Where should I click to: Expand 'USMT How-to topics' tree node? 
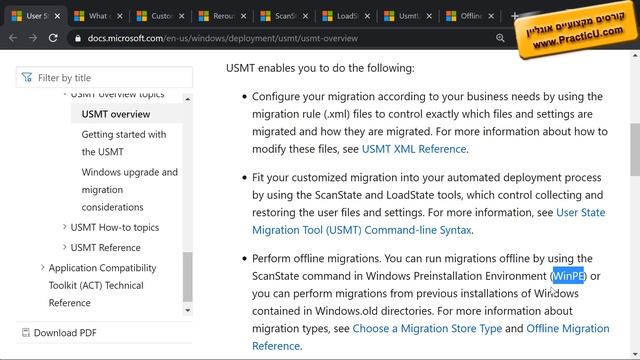tap(64, 227)
